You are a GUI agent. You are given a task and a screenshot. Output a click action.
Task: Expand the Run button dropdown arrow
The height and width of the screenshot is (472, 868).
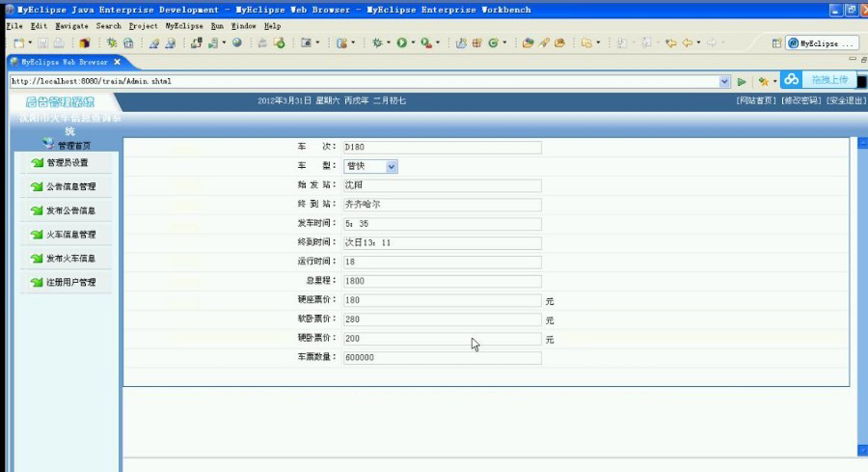click(x=413, y=42)
